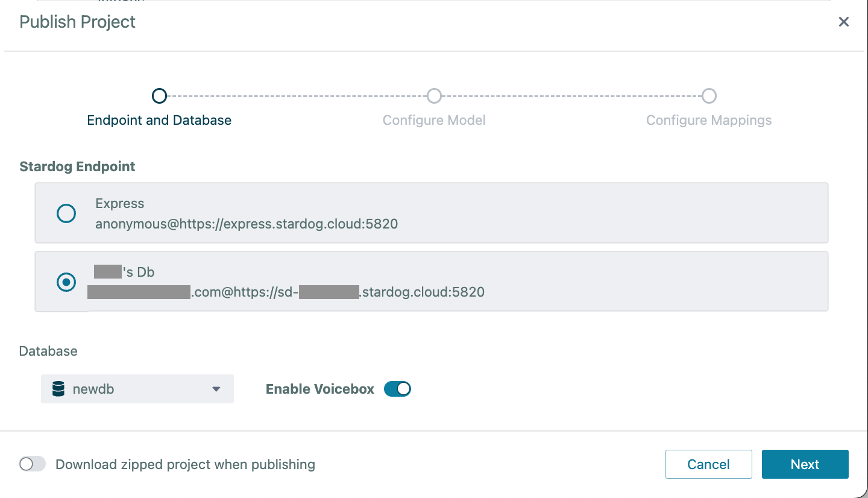The height and width of the screenshot is (498, 868).
Task: Cancel publishing the project
Action: point(708,464)
